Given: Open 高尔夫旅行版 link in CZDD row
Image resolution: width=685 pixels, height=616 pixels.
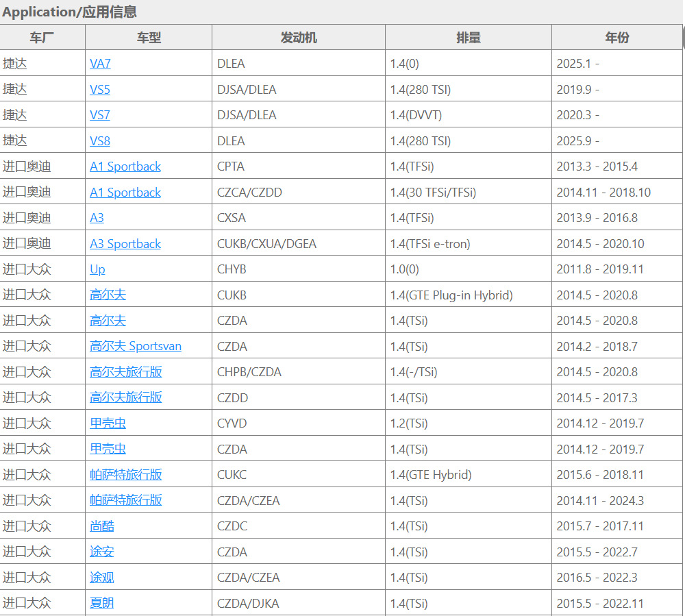Looking at the screenshot, I should 126,397.
